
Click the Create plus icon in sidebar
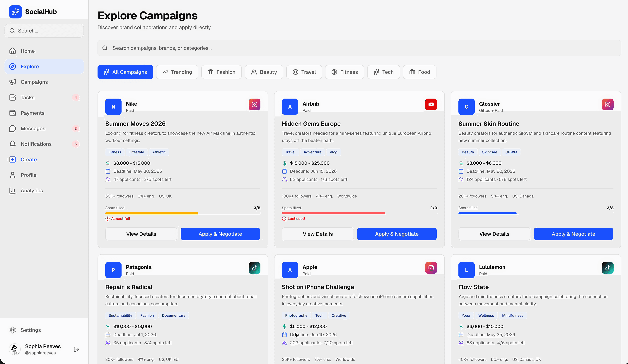[x=13, y=159]
